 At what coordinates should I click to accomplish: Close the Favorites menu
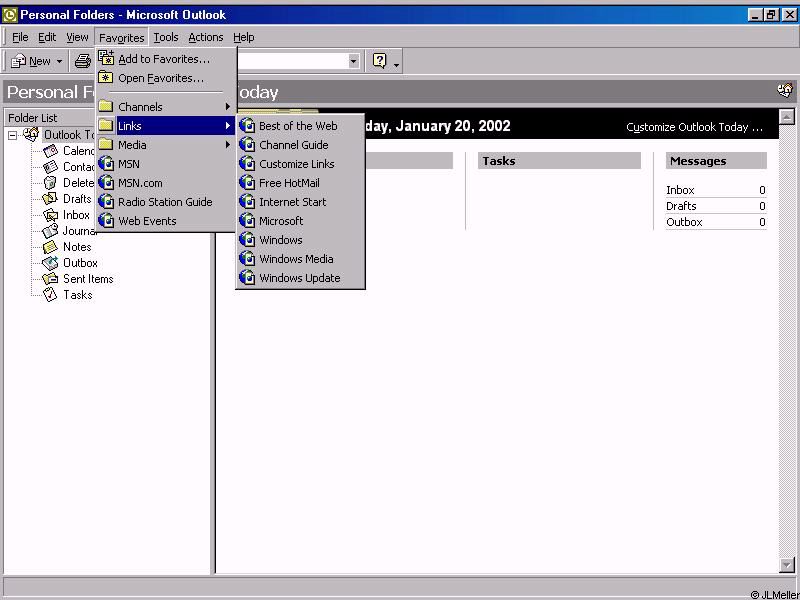click(121, 37)
